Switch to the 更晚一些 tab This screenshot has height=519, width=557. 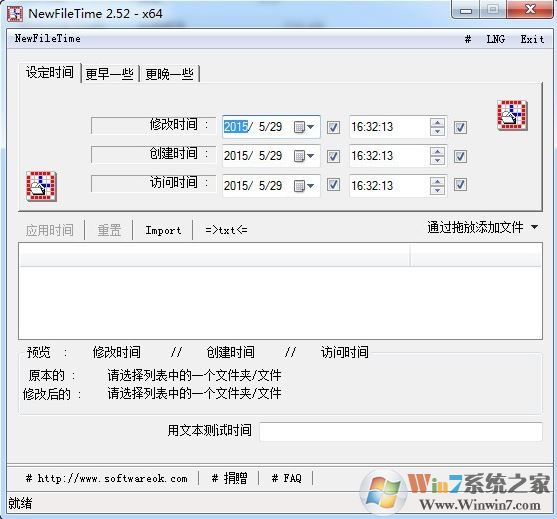click(x=169, y=74)
